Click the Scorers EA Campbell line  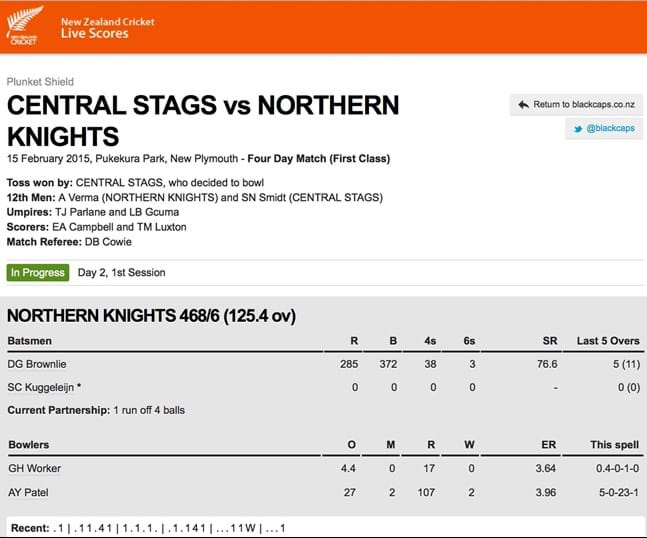point(97,227)
